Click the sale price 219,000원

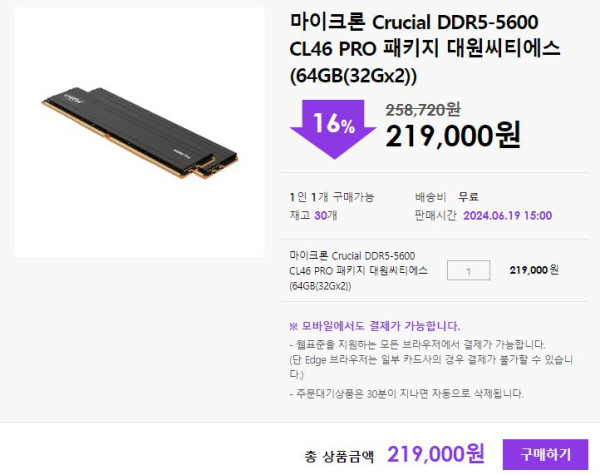tap(453, 135)
